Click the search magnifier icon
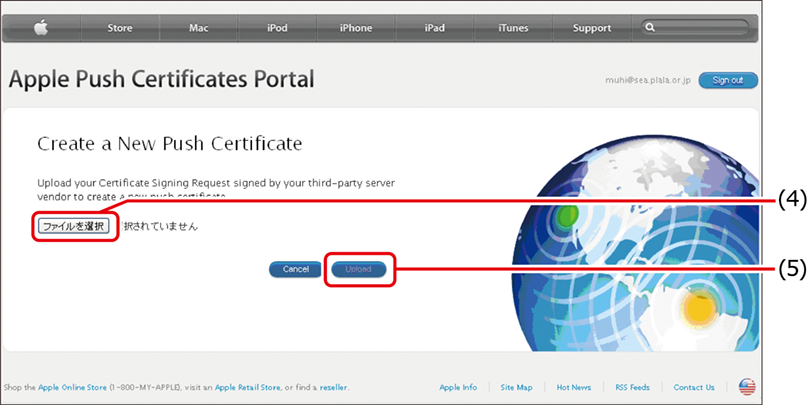810x405 pixels. pyautogui.click(x=651, y=28)
